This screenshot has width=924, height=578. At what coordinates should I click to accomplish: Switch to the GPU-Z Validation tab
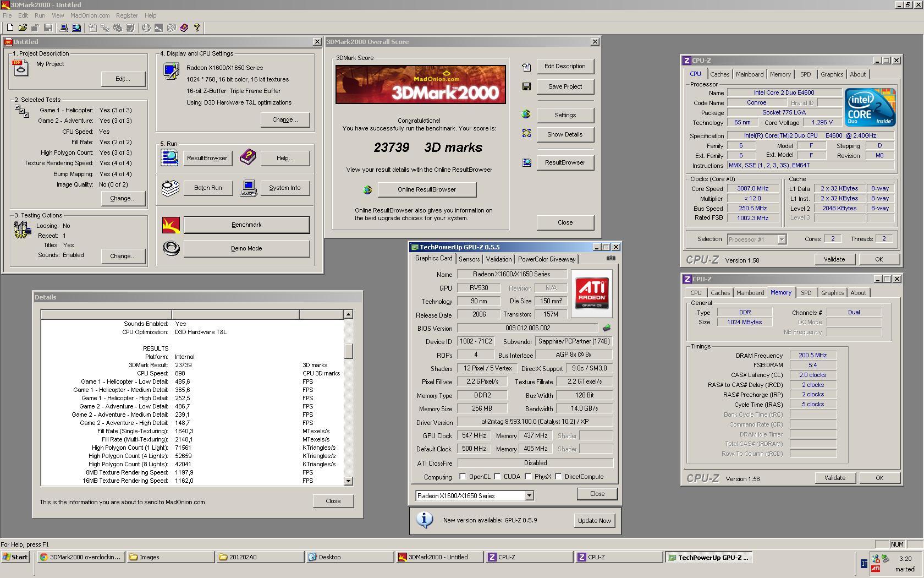(499, 259)
